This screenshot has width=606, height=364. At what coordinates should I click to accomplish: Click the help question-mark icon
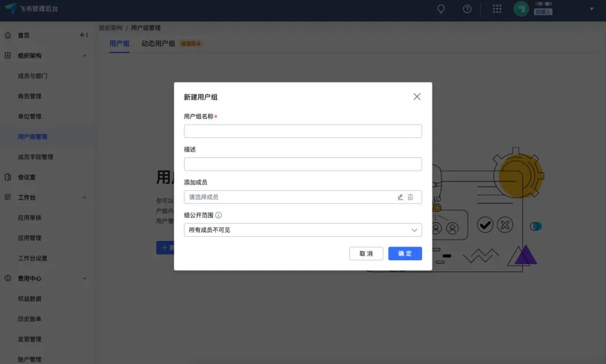pyautogui.click(x=468, y=9)
